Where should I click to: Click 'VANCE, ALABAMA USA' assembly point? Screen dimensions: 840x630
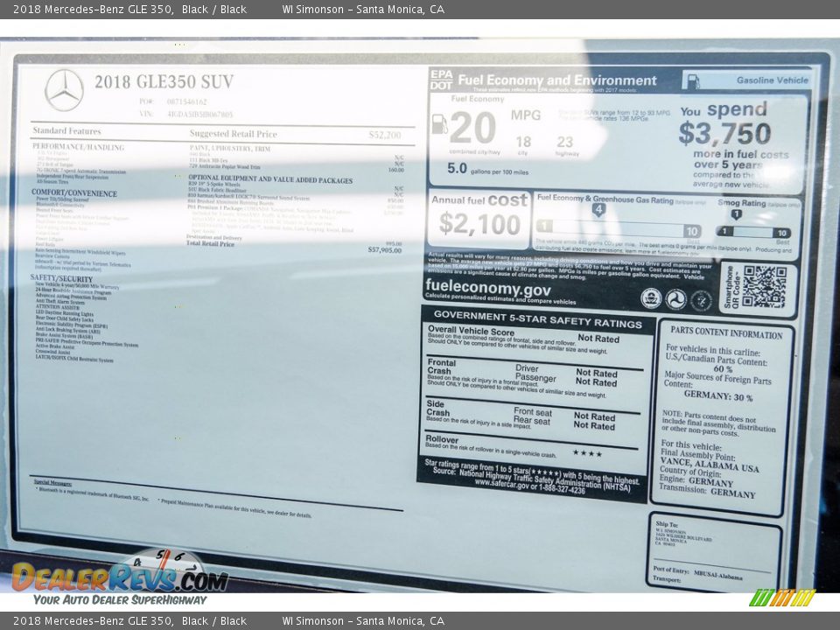(x=710, y=465)
